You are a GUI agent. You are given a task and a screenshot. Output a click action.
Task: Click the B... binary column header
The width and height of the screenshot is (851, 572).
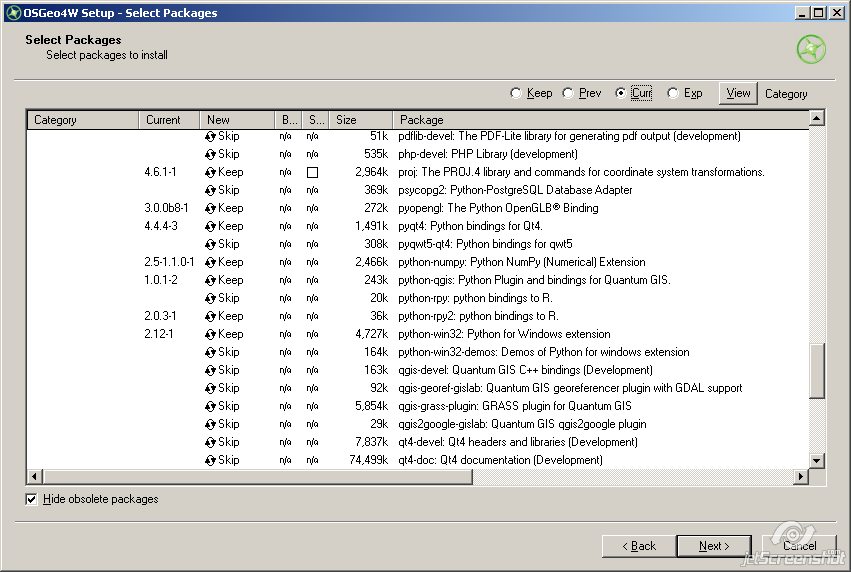(x=289, y=120)
